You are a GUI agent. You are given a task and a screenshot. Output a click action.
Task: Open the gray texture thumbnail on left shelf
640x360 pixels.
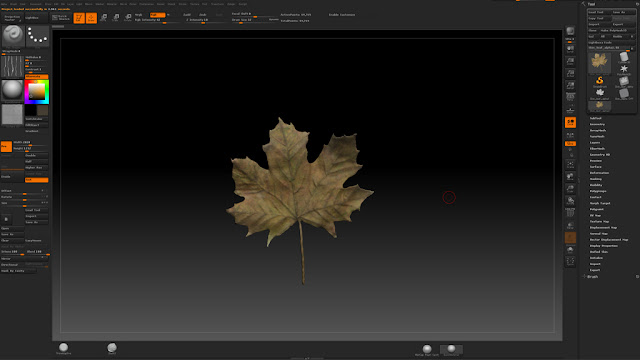(x=12, y=115)
